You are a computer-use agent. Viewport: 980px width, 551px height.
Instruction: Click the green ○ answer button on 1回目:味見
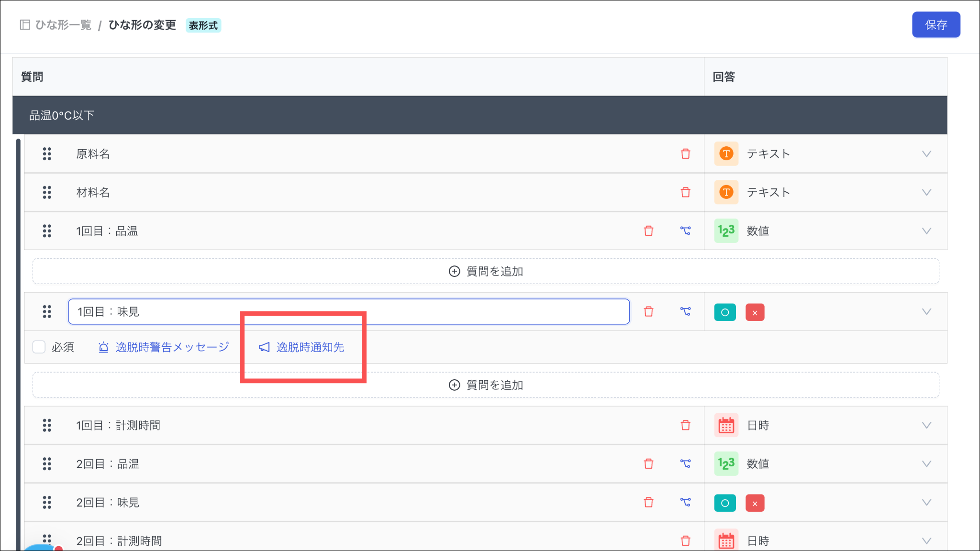(x=725, y=312)
